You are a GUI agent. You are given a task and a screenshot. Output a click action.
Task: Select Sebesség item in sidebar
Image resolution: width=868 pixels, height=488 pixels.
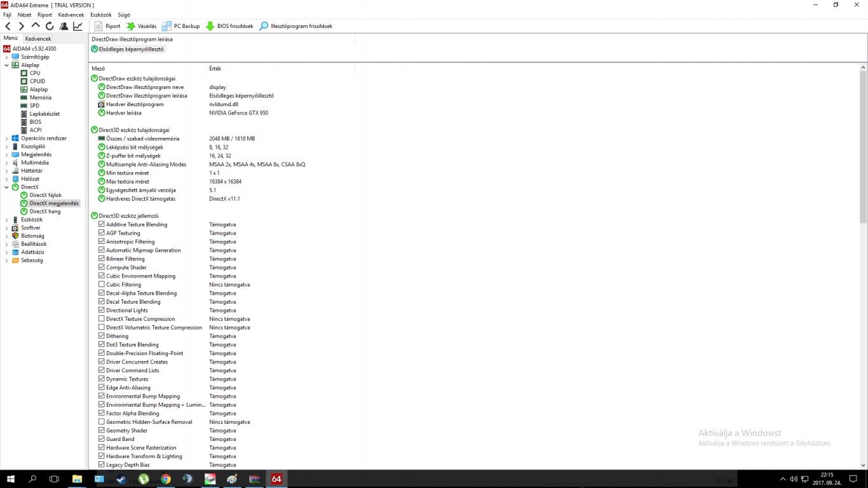click(x=32, y=261)
